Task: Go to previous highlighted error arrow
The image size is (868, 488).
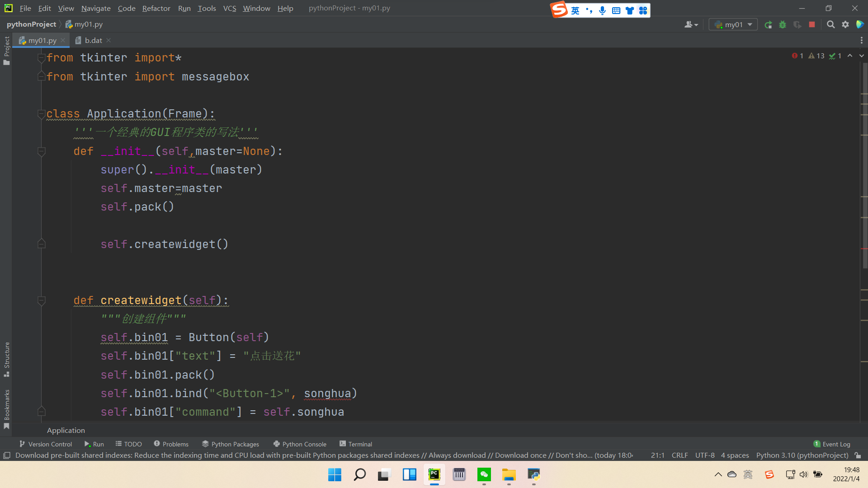Action: [x=850, y=56]
